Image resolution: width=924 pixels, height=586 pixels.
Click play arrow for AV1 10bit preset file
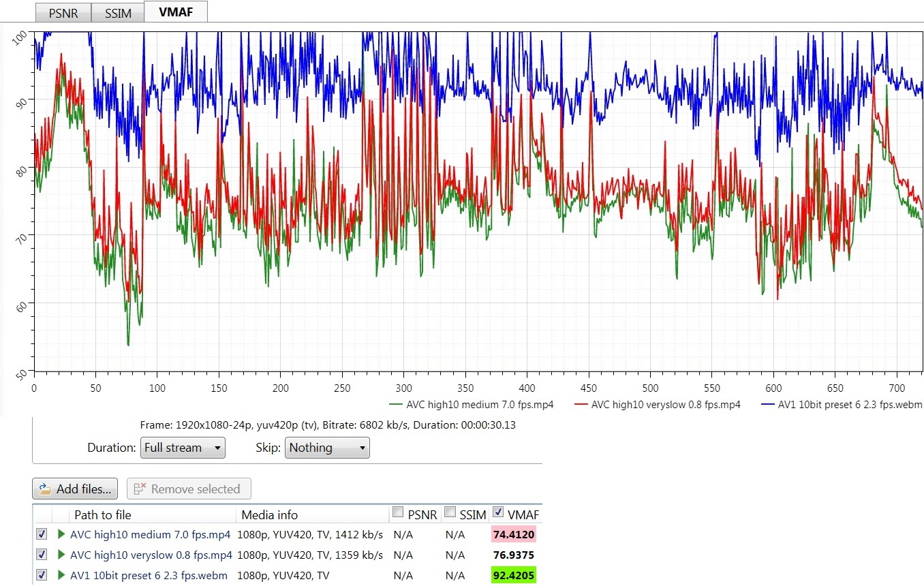(x=62, y=575)
